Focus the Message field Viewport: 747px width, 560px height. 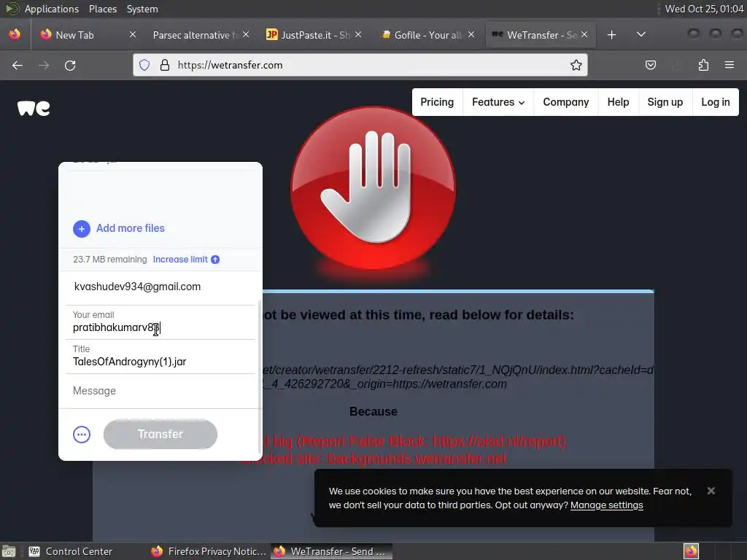161,391
